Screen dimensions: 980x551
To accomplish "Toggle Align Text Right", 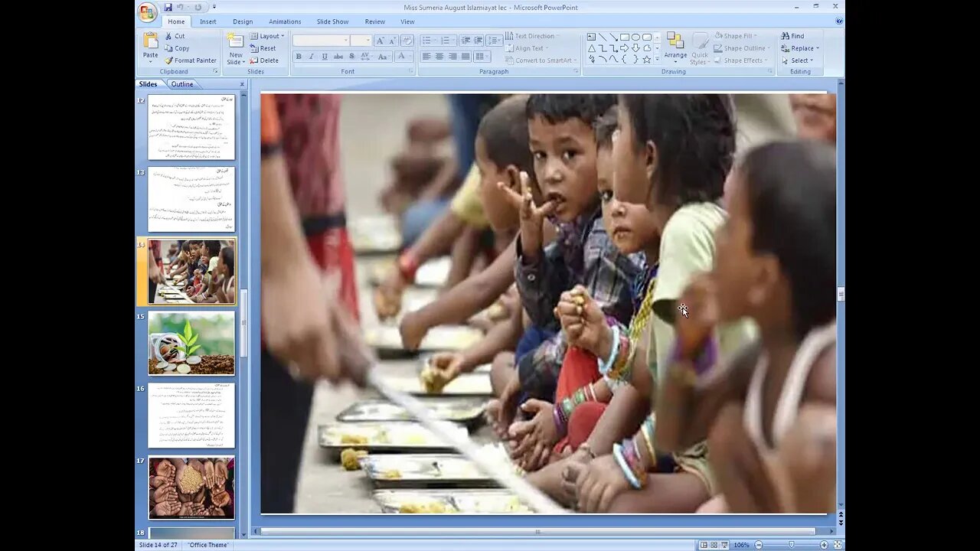I will pos(452,57).
